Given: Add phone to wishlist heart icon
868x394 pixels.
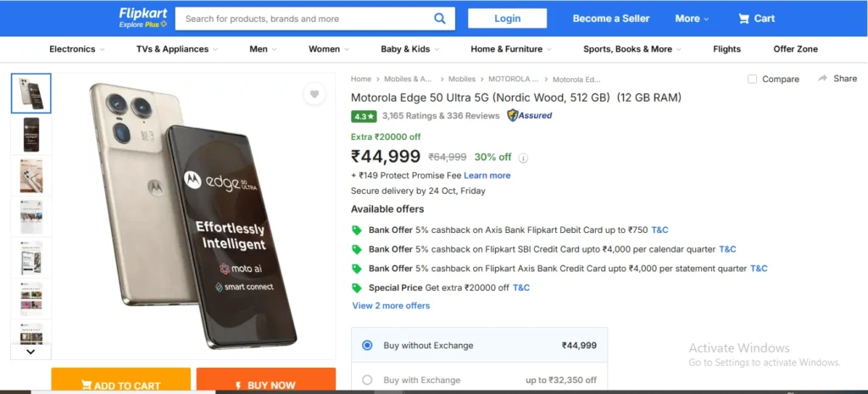Looking at the screenshot, I should coord(314,94).
